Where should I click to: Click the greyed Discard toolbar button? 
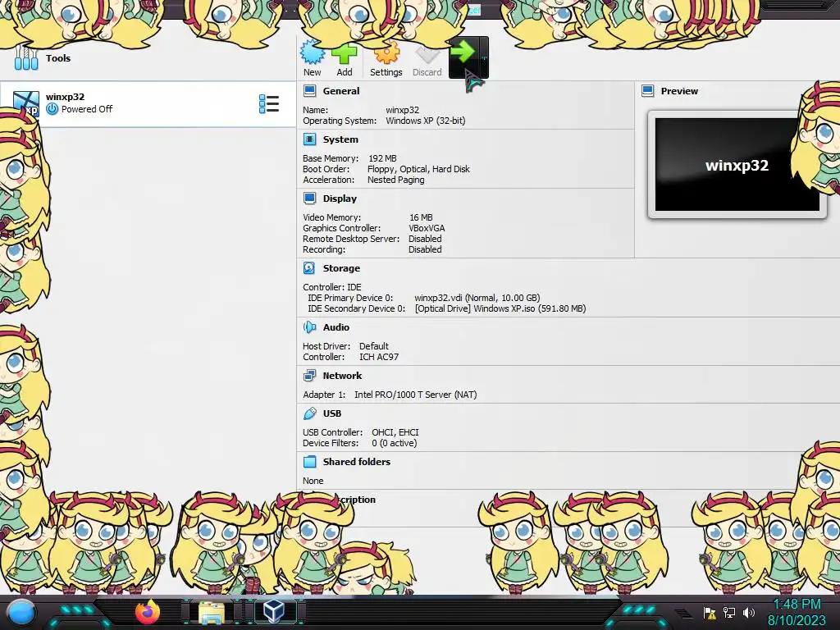tap(427, 59)
